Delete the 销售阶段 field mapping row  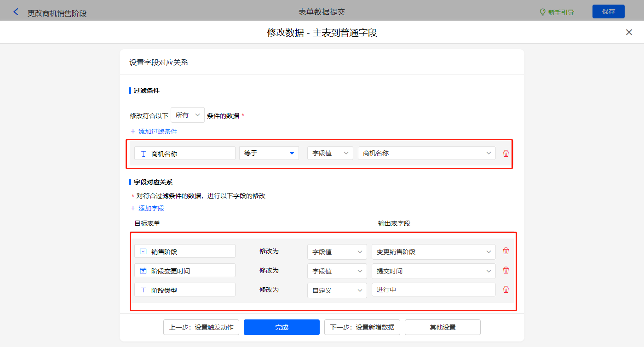click(x=506, y=251)
